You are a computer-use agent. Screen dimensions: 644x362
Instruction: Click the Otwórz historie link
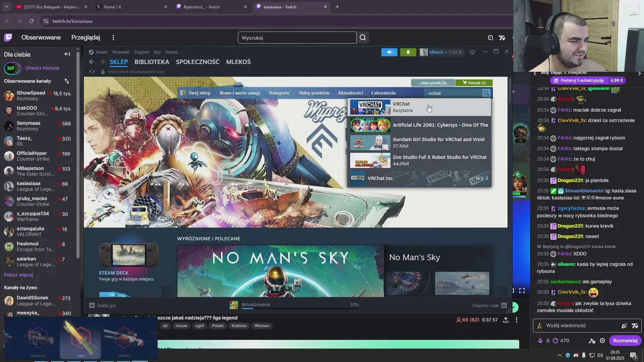(42, 68)
